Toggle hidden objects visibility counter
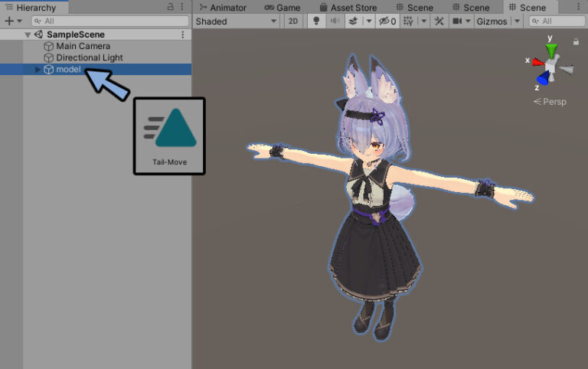Image resolution: width=588 pixels, height=369 pixels. coord(388,21)
